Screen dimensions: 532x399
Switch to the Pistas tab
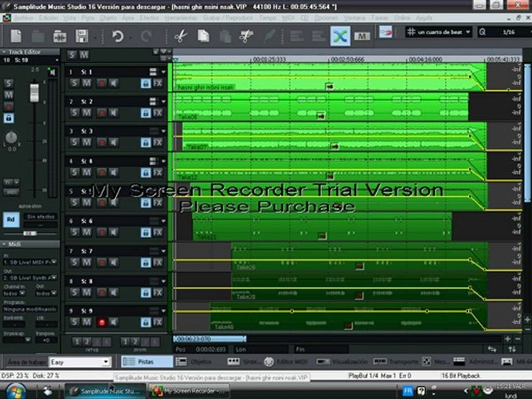coord(147,362)
